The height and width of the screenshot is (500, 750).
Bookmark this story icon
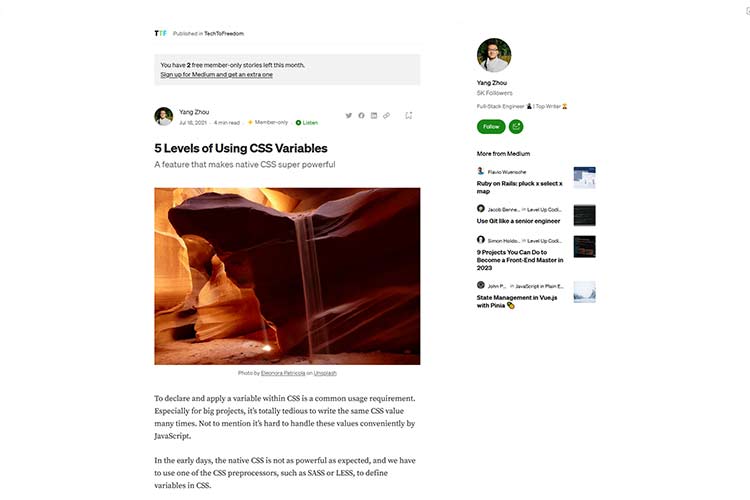point(408,115)
